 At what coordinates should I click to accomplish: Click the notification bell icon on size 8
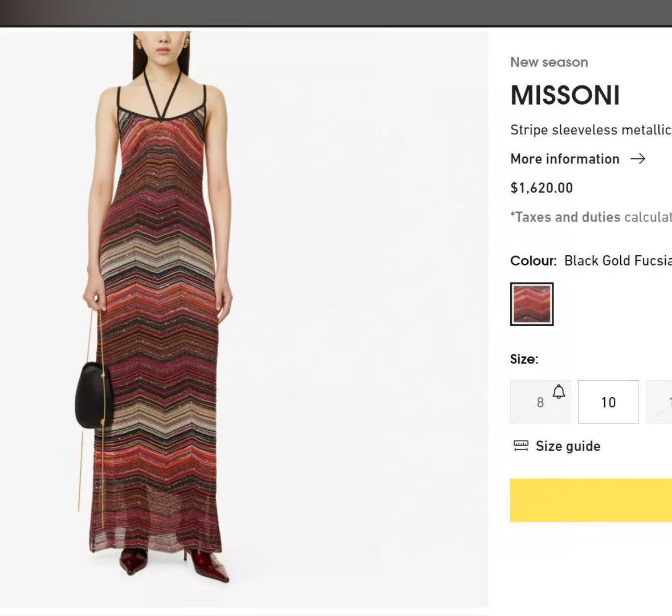coord(559,391)
